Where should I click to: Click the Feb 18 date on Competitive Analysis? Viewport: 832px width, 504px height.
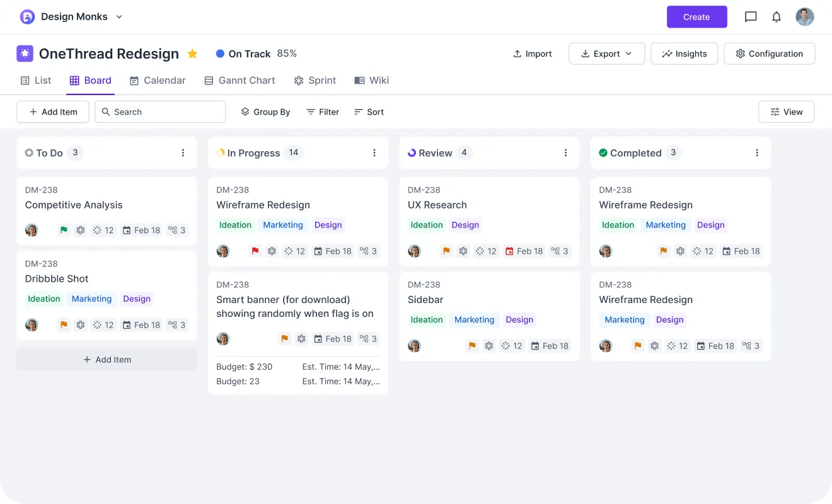click(x=141, y=230)
